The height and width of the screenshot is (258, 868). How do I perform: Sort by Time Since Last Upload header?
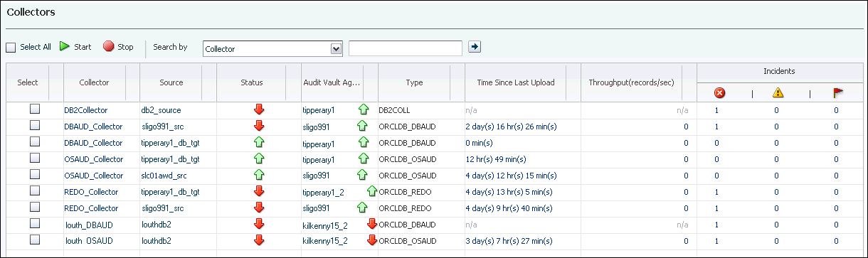click(516, 82)
